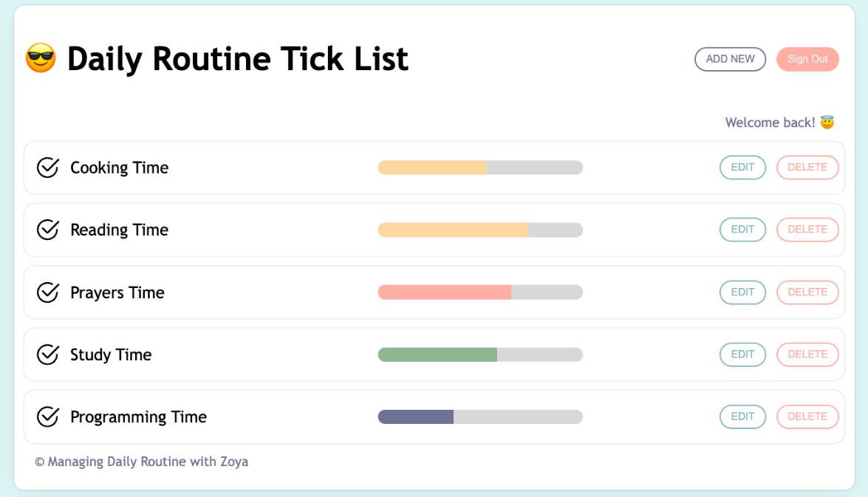The height and width of the screenshot is (497, 868).
Task: Click the Managing Daily Routine with Zoya footer
Action: (x=141, y=461)
